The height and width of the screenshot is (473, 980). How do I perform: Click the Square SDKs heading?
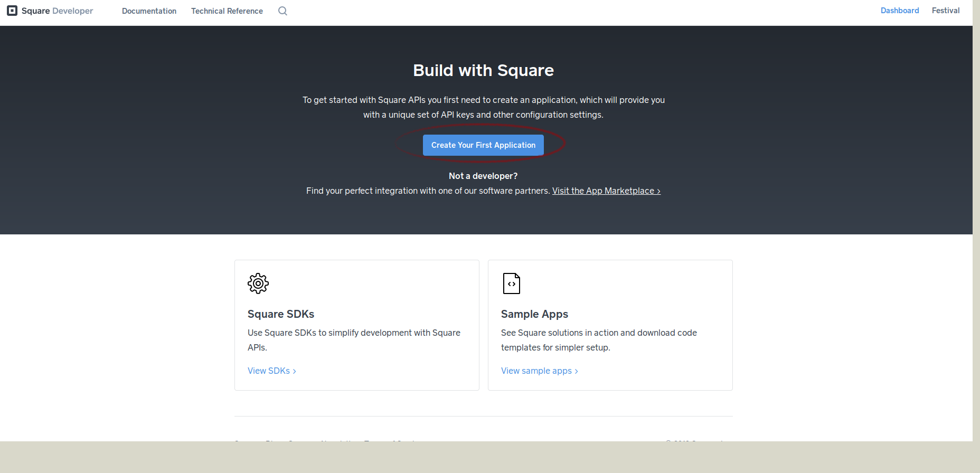point(281,314)
